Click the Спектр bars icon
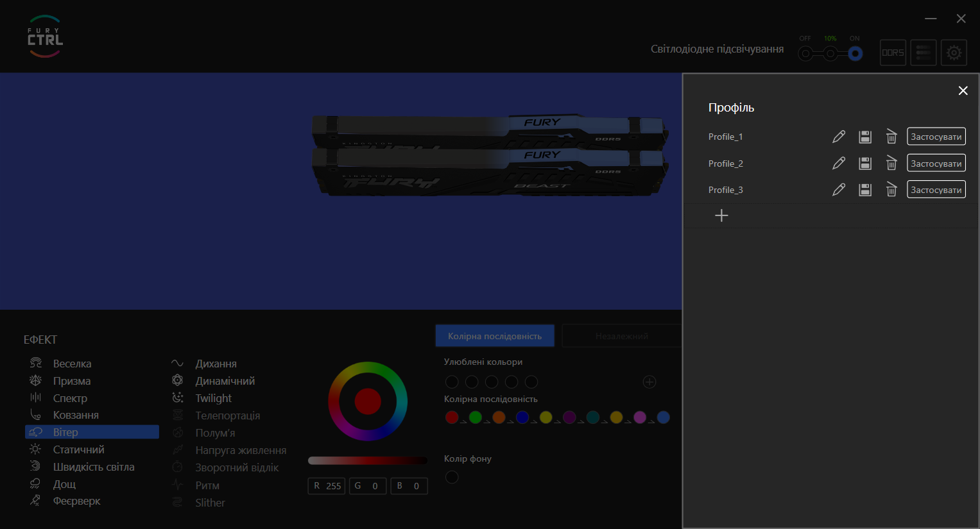Screen dimensions: 980x529 pyautogui.click(x=36, y=398)
